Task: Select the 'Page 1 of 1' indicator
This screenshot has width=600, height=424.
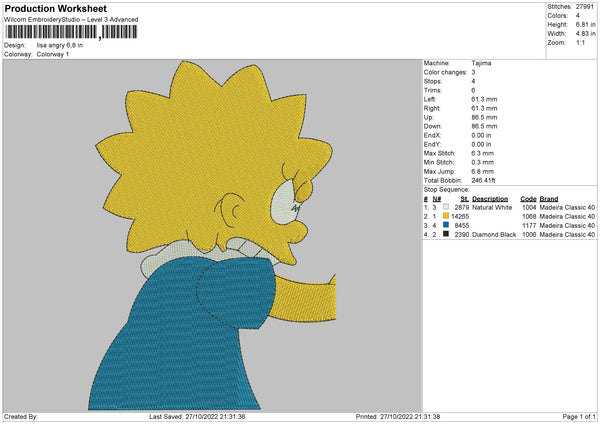Action: (579, 417)
